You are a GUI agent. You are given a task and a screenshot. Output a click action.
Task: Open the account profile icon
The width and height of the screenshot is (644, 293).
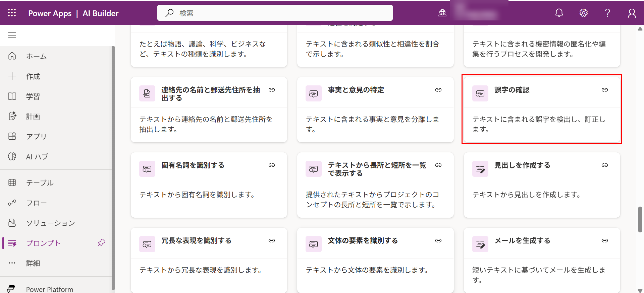632,13
